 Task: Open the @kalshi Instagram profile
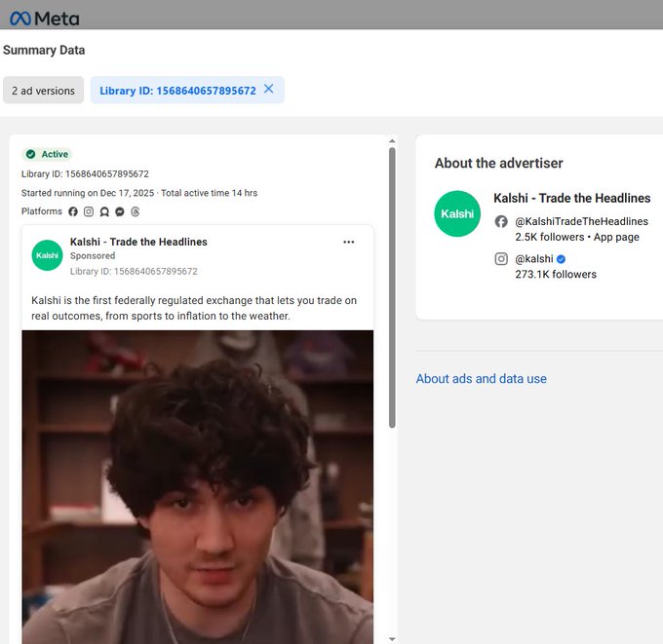pos(533,259)
